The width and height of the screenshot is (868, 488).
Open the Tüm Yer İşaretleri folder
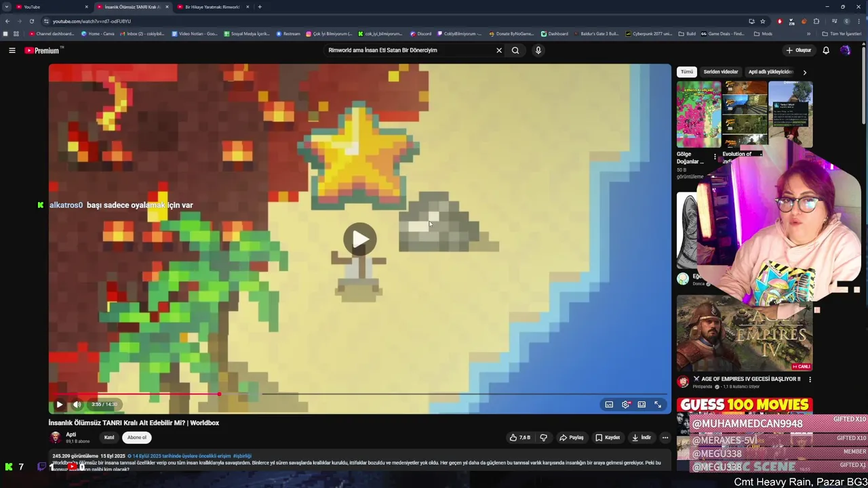pos(841,34)
